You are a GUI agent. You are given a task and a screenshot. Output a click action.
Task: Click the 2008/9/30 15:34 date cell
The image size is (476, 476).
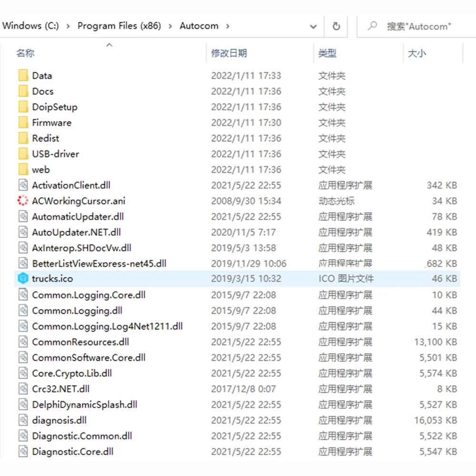coord(246,201)
